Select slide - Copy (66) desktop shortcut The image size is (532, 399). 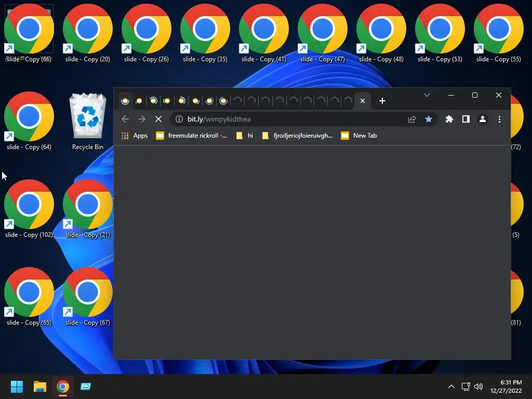coord(29,34)
